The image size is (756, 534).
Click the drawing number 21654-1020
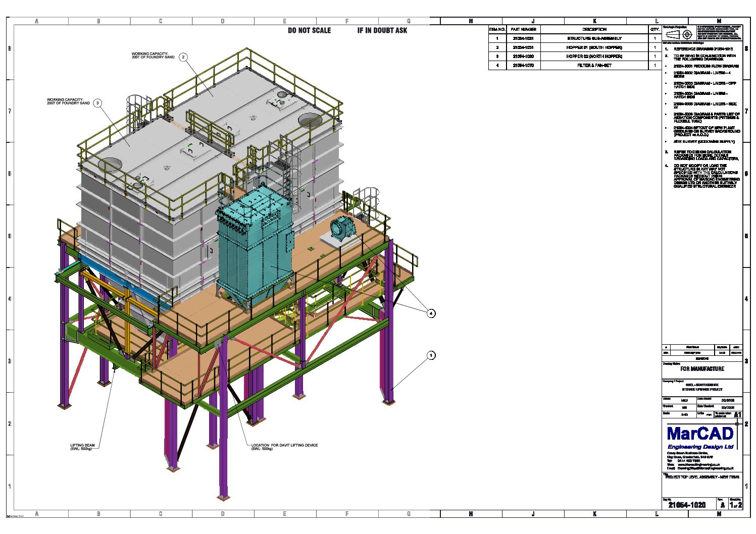(x=687, y=505)
